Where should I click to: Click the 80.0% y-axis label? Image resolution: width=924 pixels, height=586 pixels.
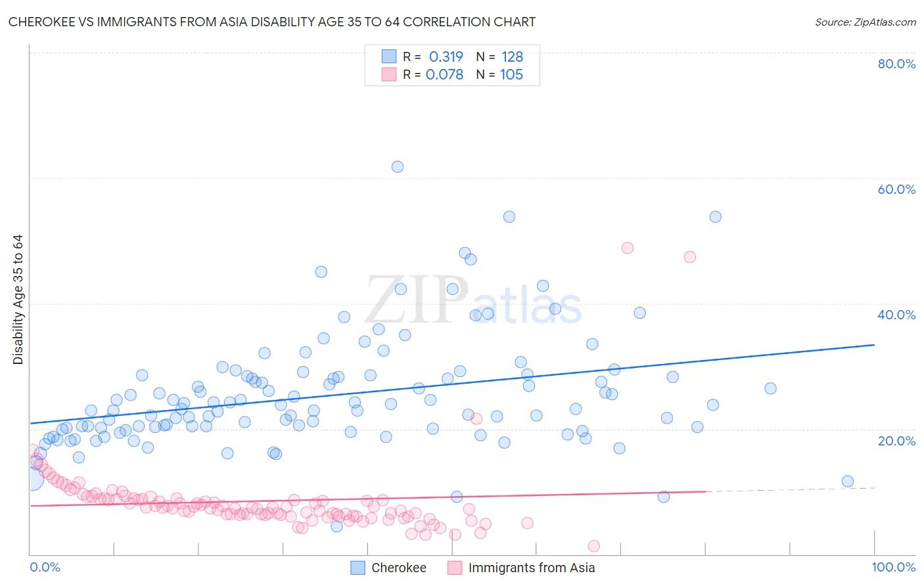[x=896, y=64]
